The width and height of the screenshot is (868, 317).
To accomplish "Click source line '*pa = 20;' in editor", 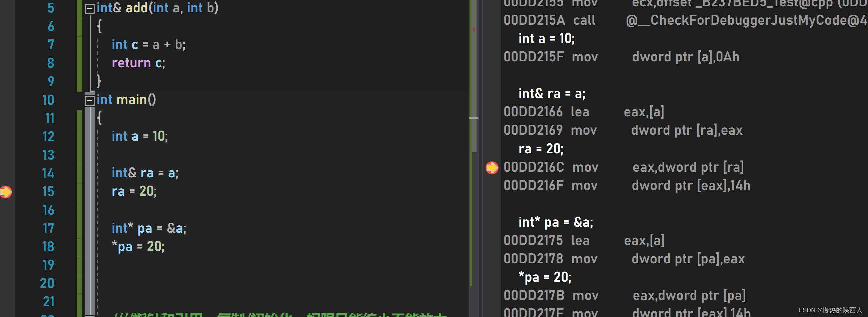I will (x=138, y=247).
